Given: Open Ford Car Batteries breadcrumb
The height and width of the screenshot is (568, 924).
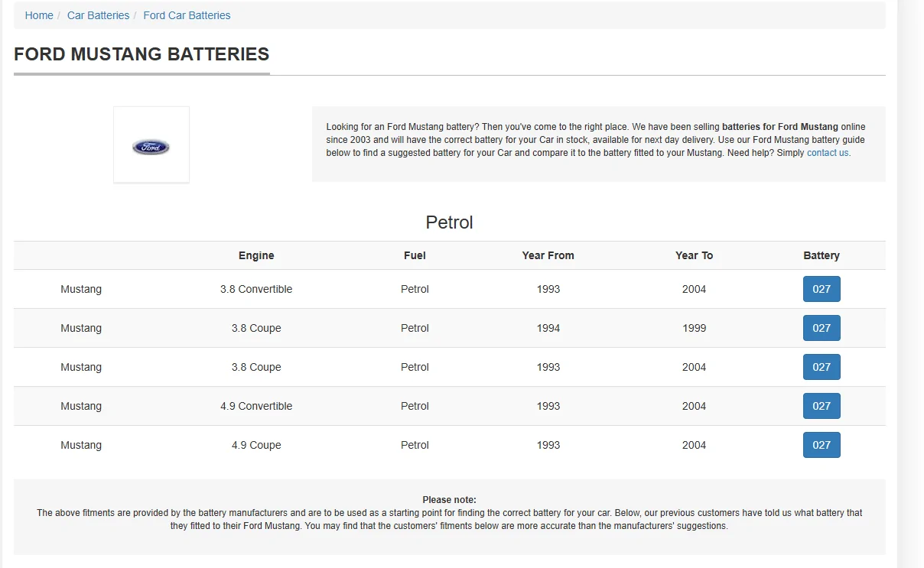Looking at the screenshot, I should 187,15.
